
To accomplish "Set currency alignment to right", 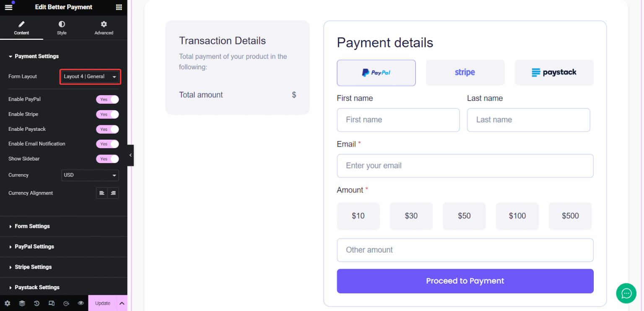I will [113, 193].
